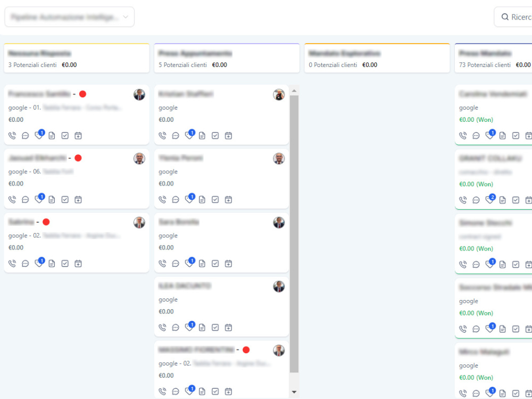Viewport: 532px width, 399px height.
Task: Open chat on Carolina Vendemiati's card
Action: [x=476, y=136]
